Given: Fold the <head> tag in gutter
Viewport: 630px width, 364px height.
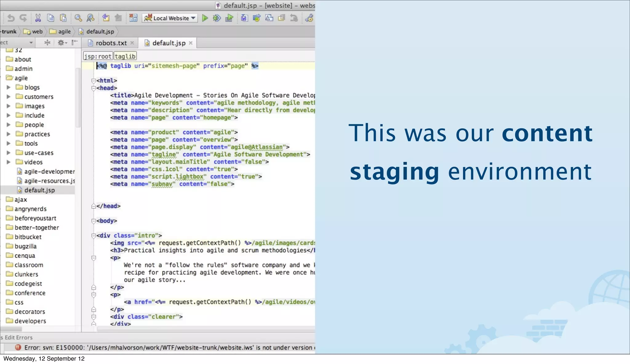Looking at the screenshot, I should pos(94,88).
